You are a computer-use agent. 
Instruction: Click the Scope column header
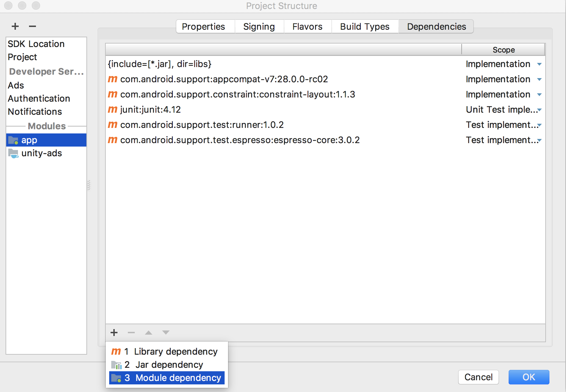(503, 50)
